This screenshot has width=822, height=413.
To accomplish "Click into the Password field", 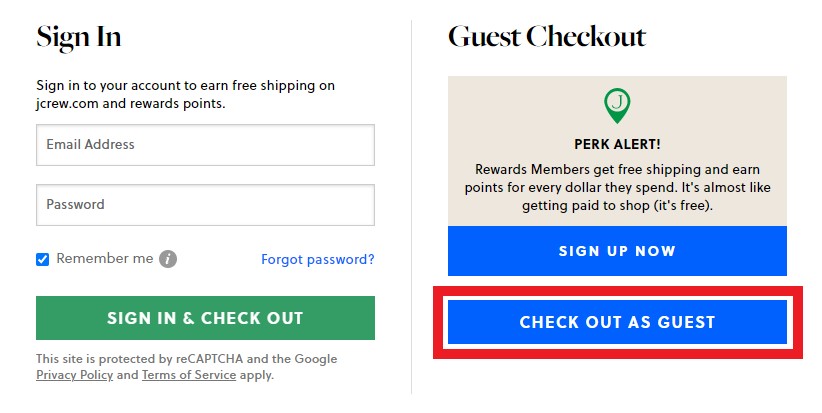I will pos(205,205).
